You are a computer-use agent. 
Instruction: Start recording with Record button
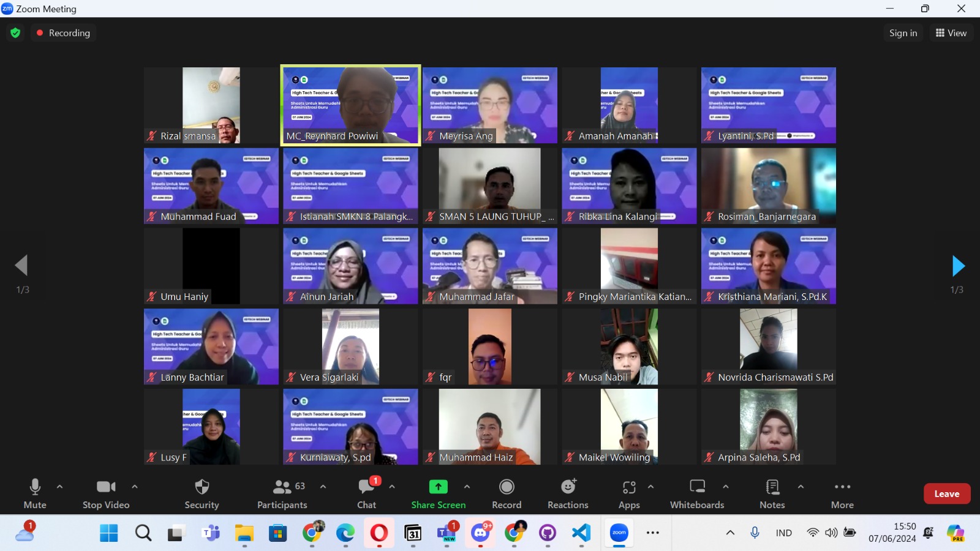(507, 493)
